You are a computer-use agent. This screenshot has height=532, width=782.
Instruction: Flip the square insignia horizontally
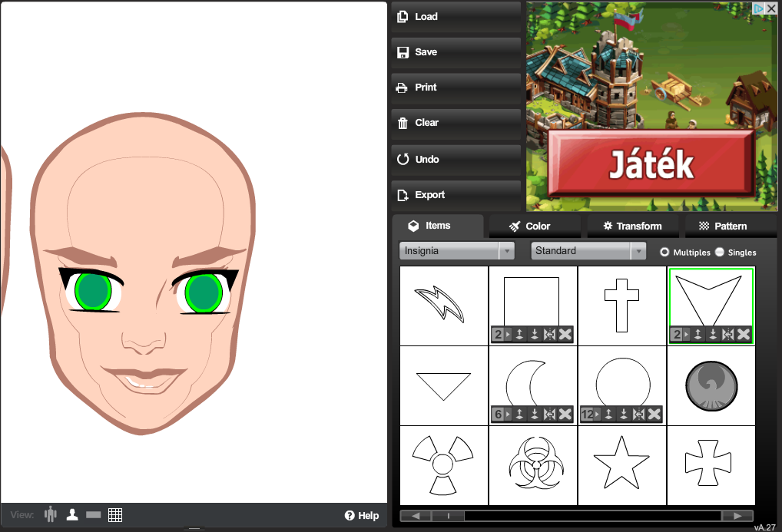click(x=550, y=335)
